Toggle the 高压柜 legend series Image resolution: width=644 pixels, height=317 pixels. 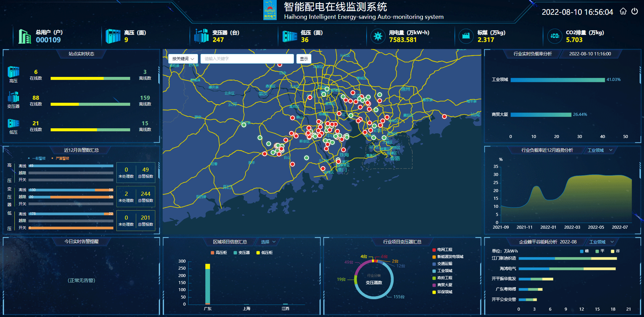coord(219,253)
